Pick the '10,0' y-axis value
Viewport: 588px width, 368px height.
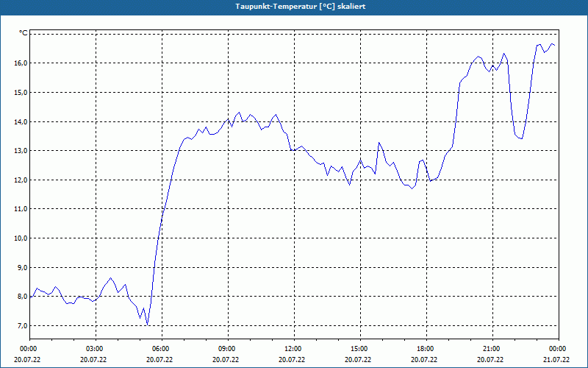[21, 238]
